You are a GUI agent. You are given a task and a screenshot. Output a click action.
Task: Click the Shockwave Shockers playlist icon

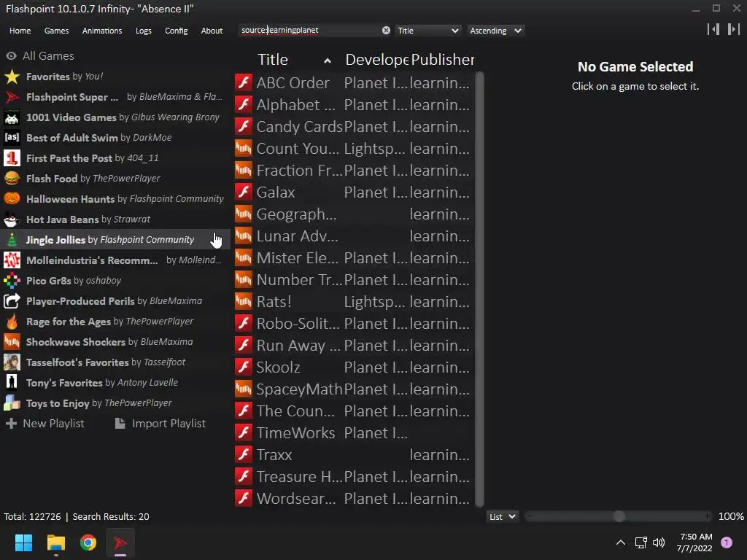(12, 342)
